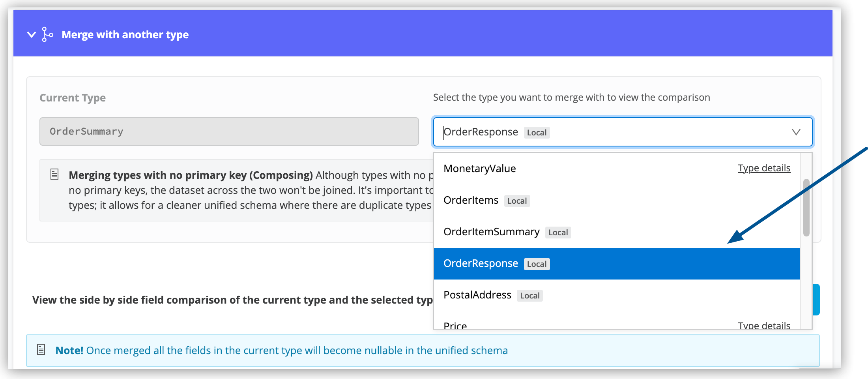Click the icon left of 'Merge with another type' title

47,34
